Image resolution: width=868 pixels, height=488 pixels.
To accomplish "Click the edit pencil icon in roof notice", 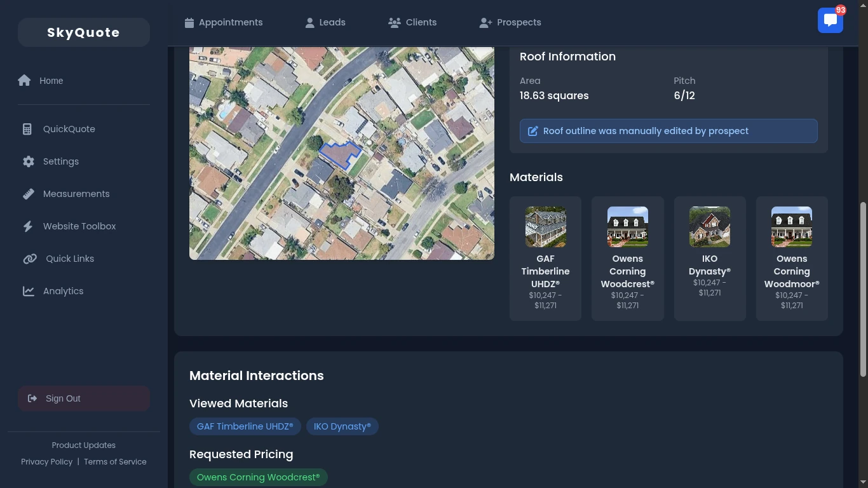I will (533, 131).
